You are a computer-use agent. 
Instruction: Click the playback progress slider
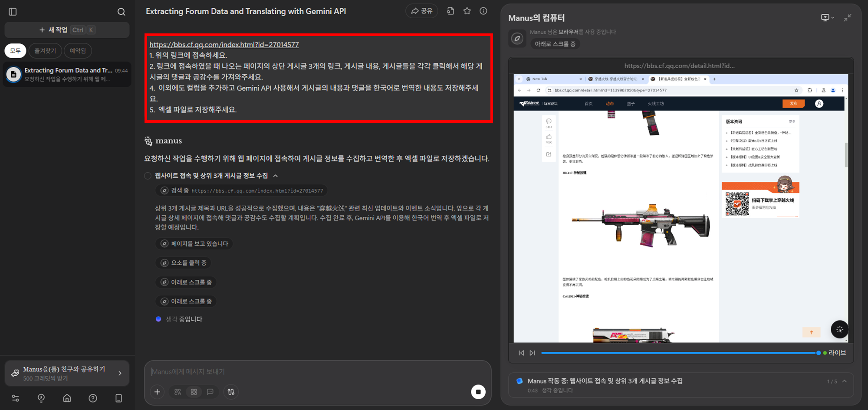[x=679, y=353]
